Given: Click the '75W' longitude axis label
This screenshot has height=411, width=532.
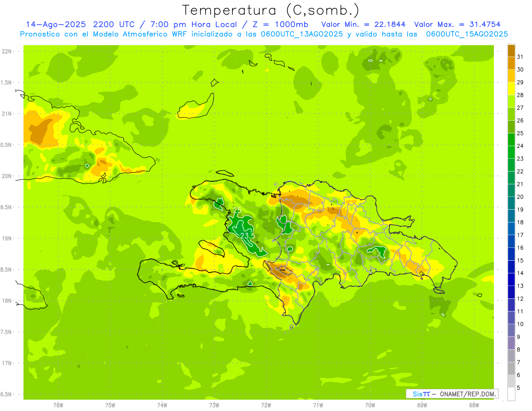Looking at the screenshot, I should pyautogui.click(x=110, y=405).
